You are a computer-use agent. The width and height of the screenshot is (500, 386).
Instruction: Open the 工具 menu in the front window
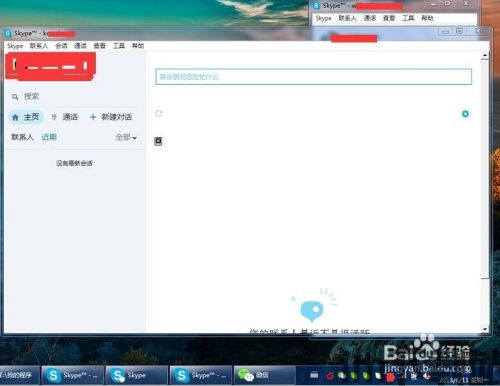tap(119, 46)
